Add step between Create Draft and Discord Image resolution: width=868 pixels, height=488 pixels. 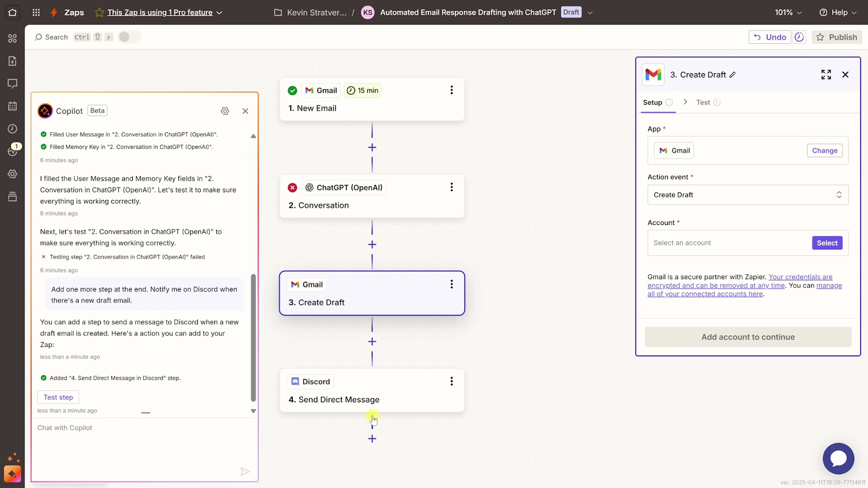(372, 342)
